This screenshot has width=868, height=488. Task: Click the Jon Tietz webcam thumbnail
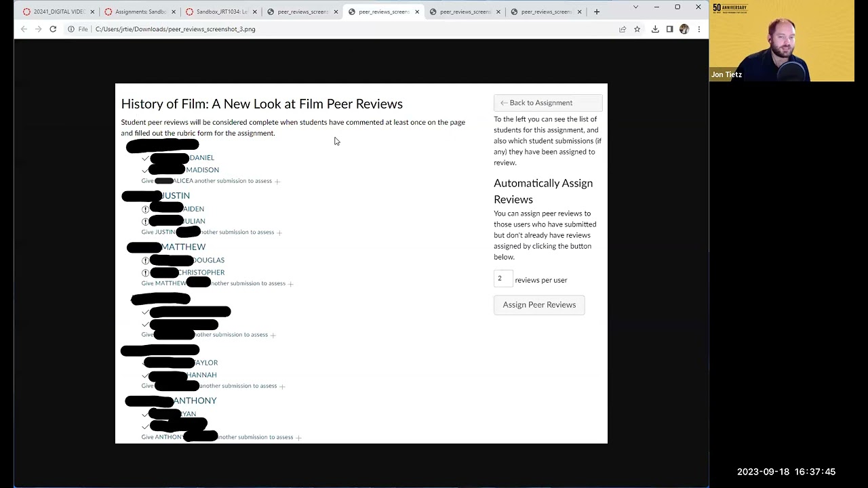click(782, 41)
